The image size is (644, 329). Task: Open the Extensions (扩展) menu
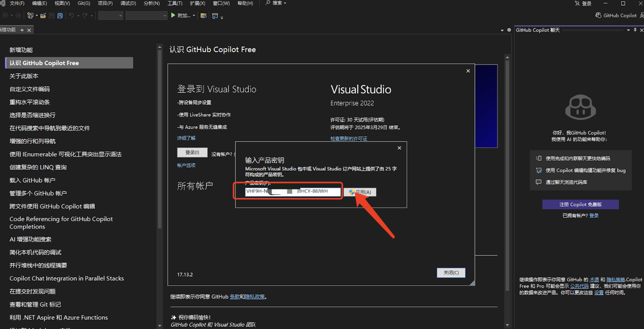tap(197, 3)
